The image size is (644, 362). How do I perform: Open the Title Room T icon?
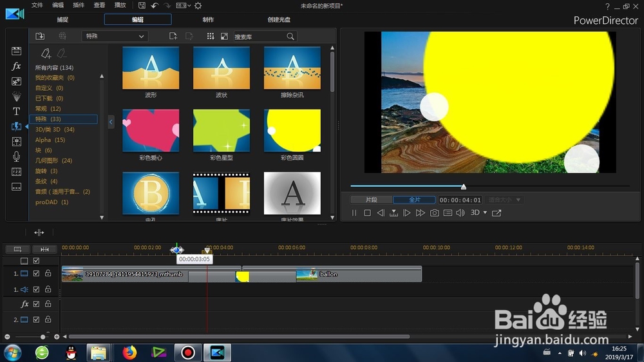pos(17,111)
